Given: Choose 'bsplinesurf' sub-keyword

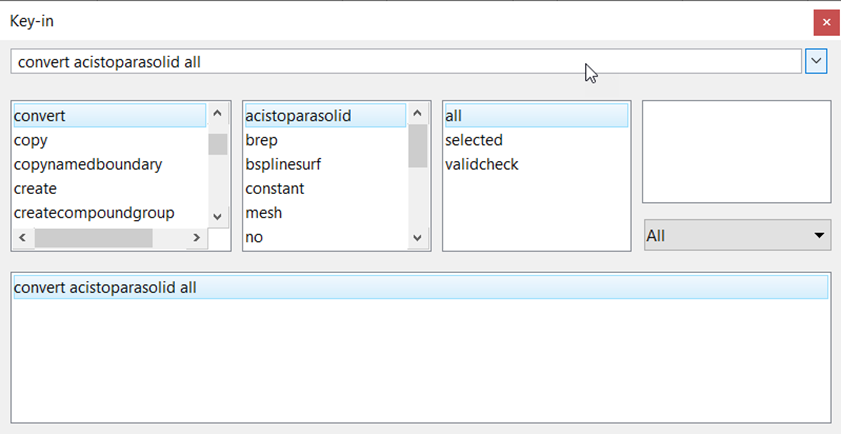Looking at the screenshot, I should pos(283,164).
